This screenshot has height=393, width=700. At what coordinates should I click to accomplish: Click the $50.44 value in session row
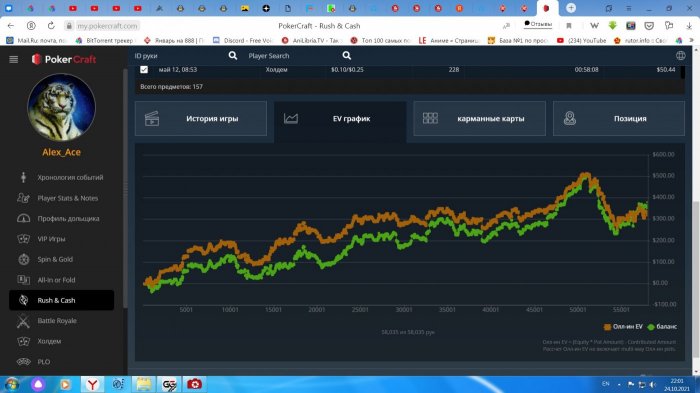click(x=666, y=70)
